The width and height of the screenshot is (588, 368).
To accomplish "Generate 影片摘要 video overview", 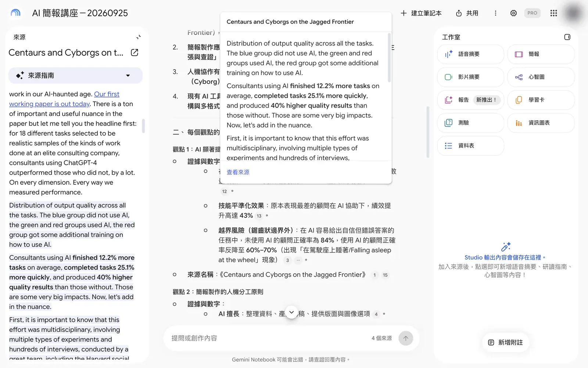I will [x=470, y=77].
